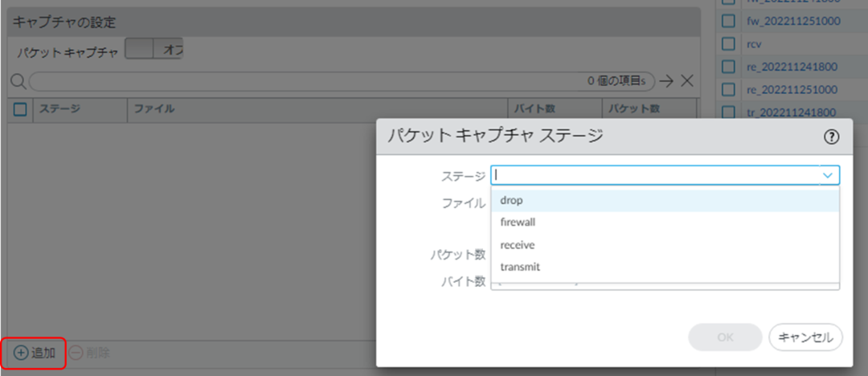The height and width of the screenshot is (376, 868).
Task: Click the バイト数 column header
Action: pos(555,109)
